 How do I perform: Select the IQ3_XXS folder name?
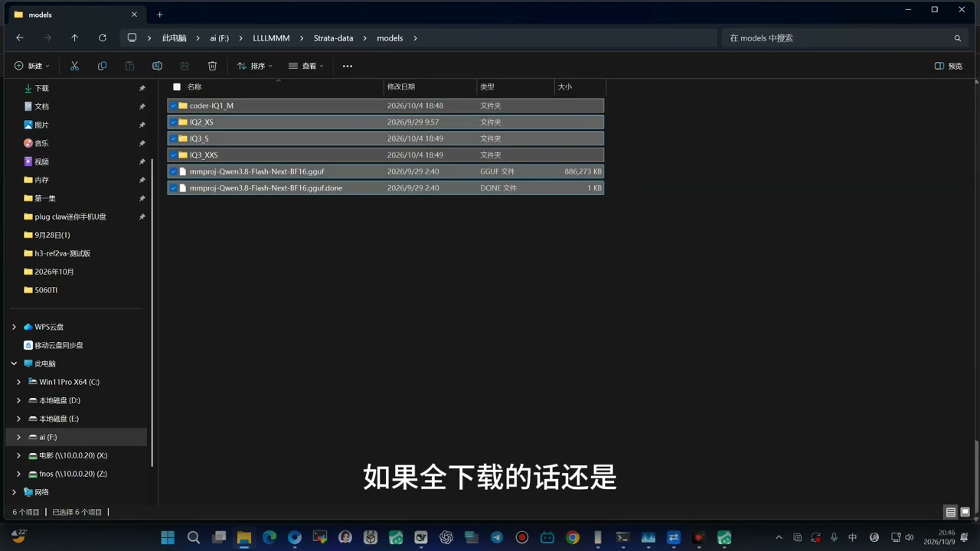[204, 155]
